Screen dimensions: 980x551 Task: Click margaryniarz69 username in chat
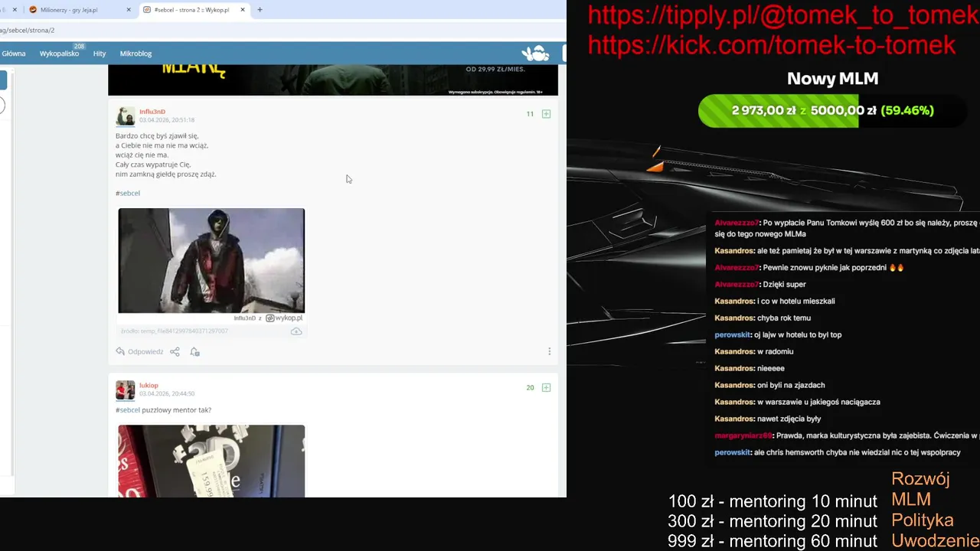[x=743, y=436]
